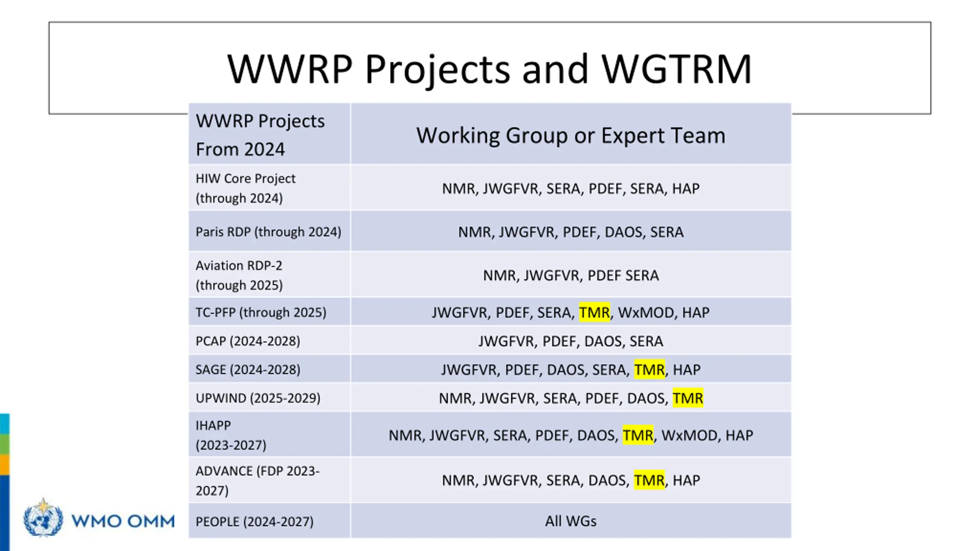Click the All WGs cell

click(571, 521)
